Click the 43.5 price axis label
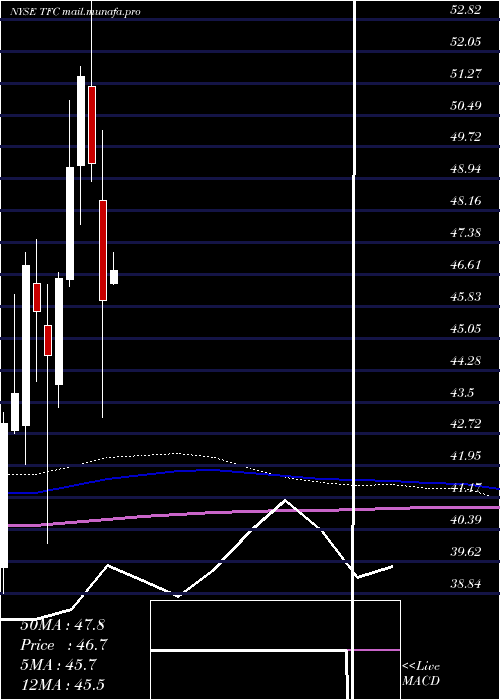 [x=462, y=392]
